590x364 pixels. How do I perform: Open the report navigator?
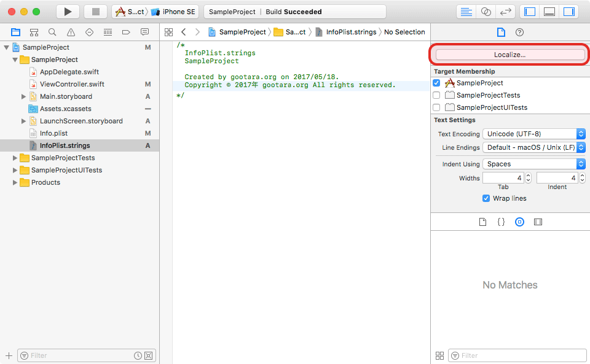(144, 33)
